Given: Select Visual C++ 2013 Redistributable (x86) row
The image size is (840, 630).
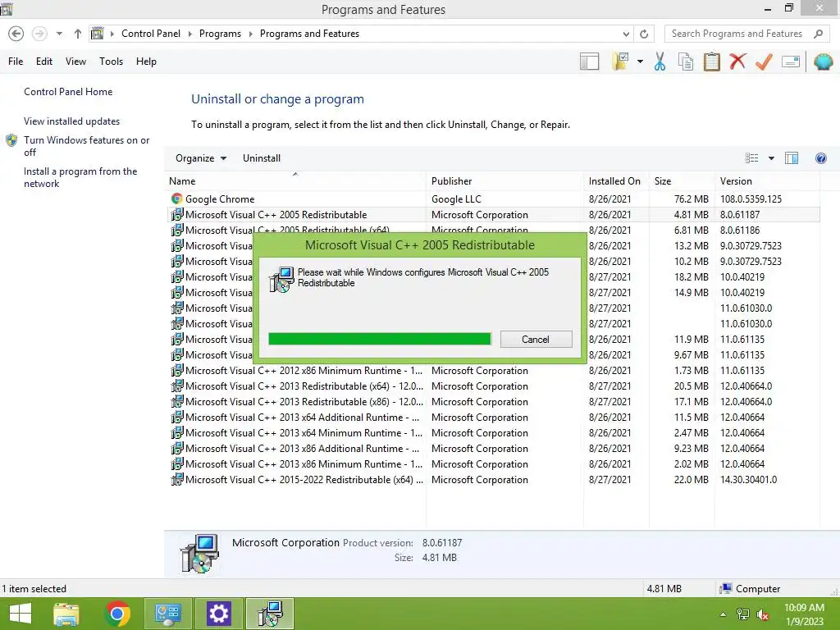Looking at the screenshot, I should [493, 401].
